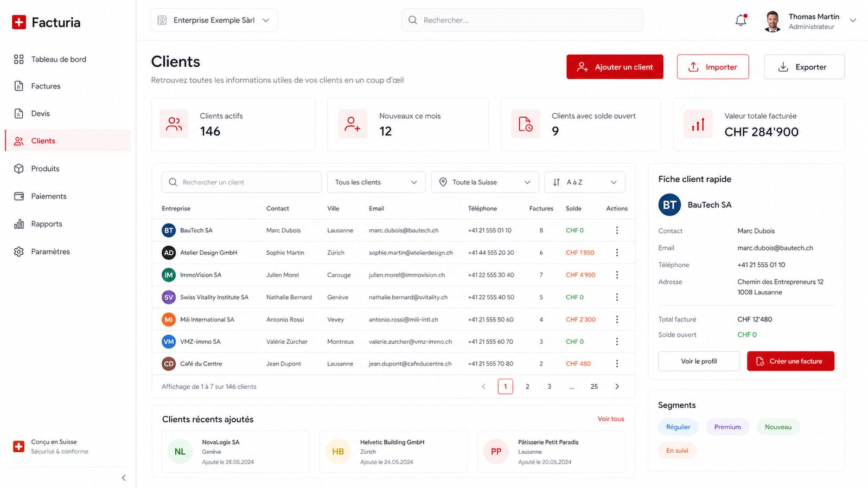
Task: Select the Premium segment tag
Action: (x=727, y=427)
